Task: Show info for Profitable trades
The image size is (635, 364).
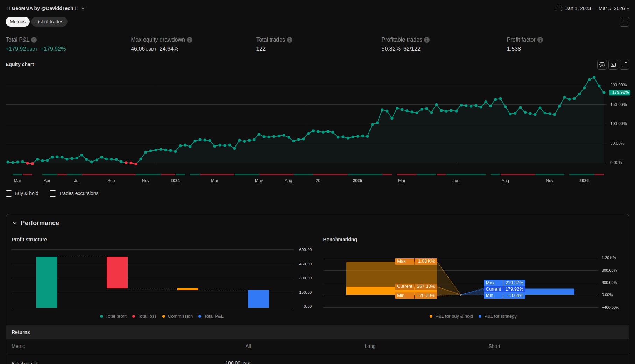Action: tap(427, 40)
